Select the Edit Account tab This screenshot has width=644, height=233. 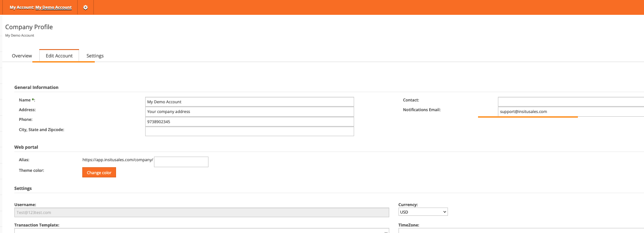[59, 56]
